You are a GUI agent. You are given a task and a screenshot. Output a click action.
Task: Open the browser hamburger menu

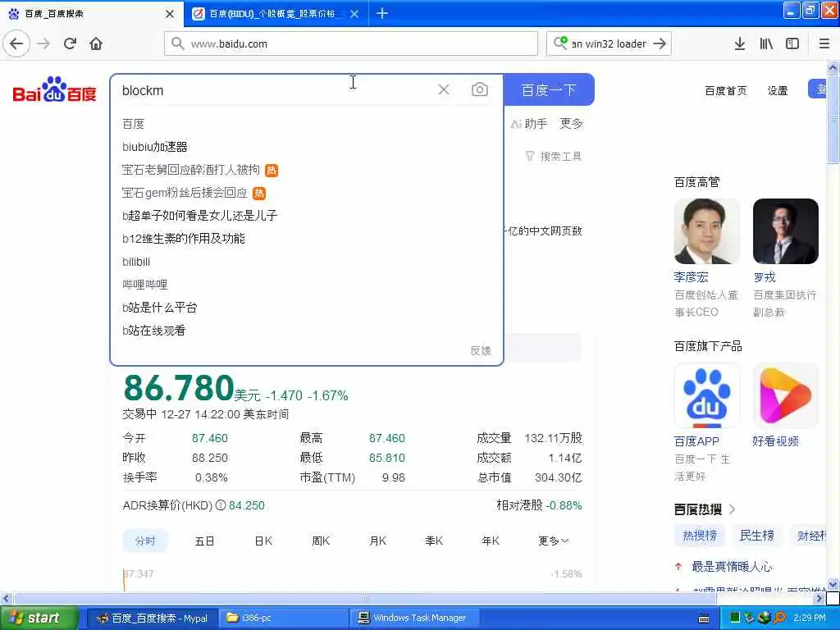click(824, 43)
